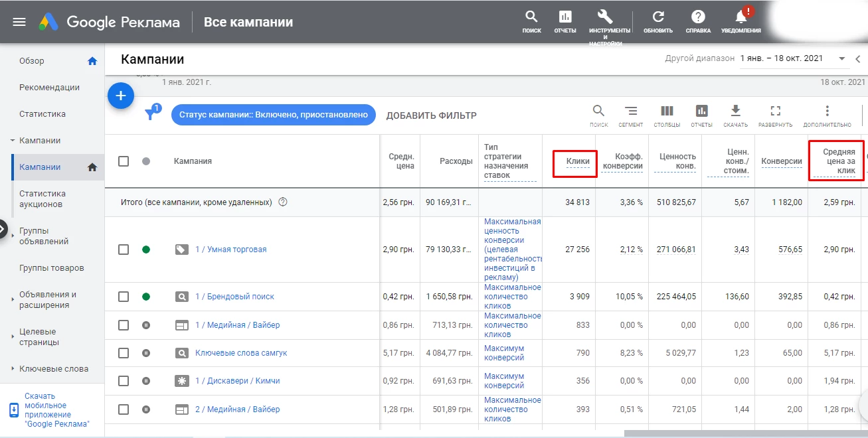Sort by Коэфф. конверсии column header
The height and width of the screenshot is (438, 868).
tap(622, 161)
